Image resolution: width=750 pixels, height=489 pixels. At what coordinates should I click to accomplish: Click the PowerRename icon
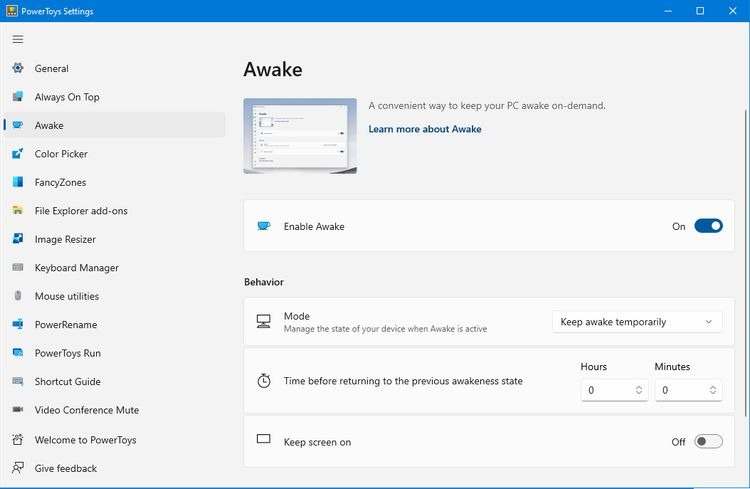(x=18, y=324)
